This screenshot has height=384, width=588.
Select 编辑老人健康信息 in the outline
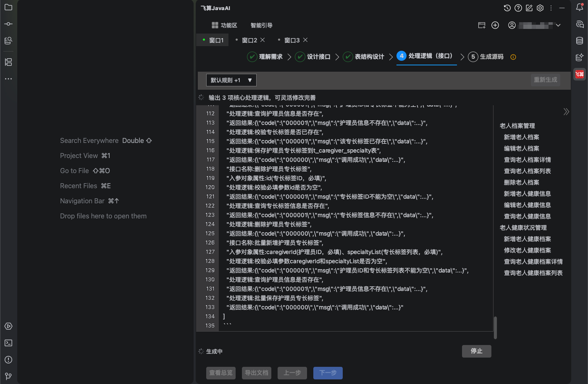tap(527, 205)
